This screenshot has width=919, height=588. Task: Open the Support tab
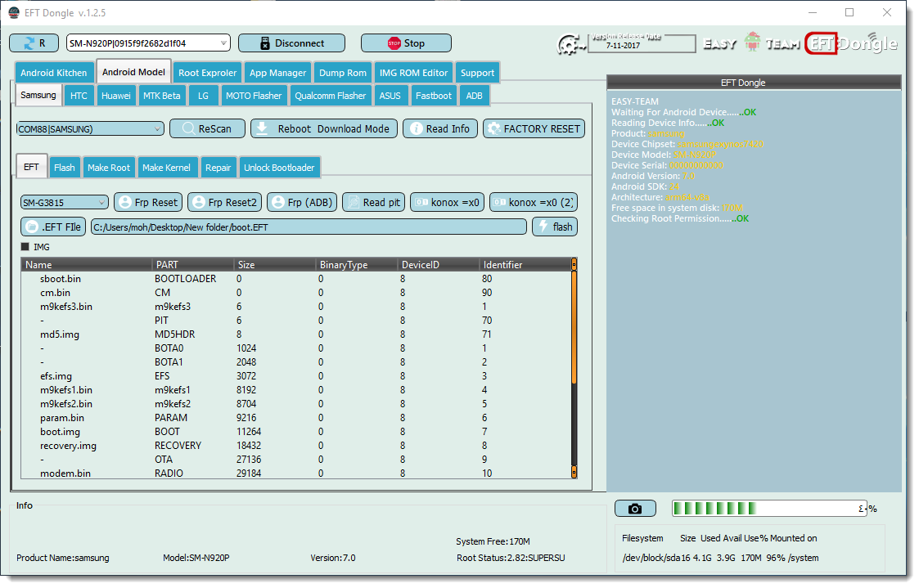[x=477, y=74]
